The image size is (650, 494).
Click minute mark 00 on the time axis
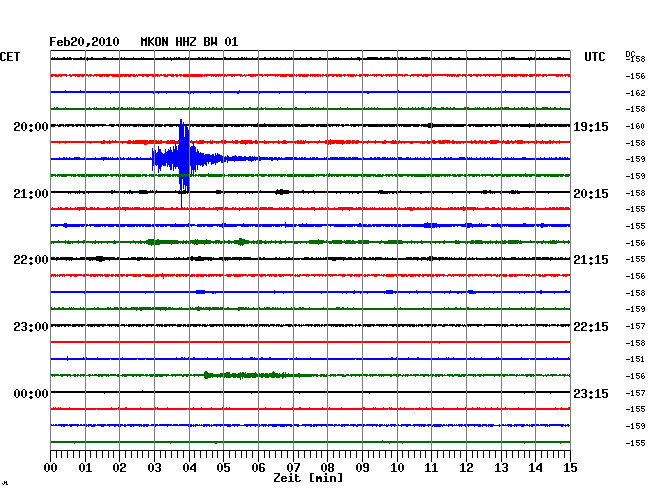pos(51,467)
